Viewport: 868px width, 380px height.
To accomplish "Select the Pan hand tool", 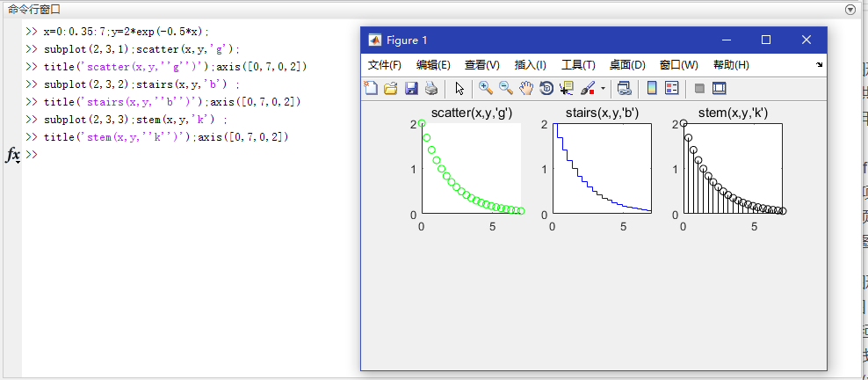I will [526, 88].
